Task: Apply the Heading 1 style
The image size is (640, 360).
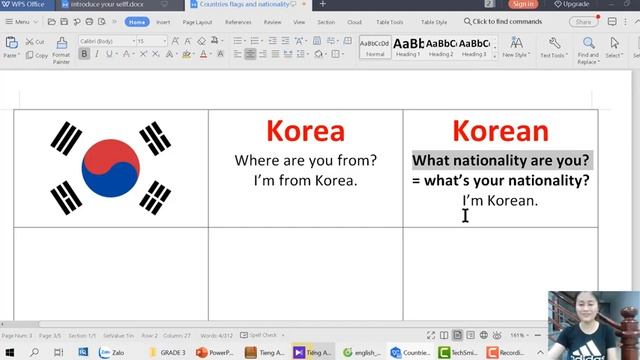Action: (408, 47)
